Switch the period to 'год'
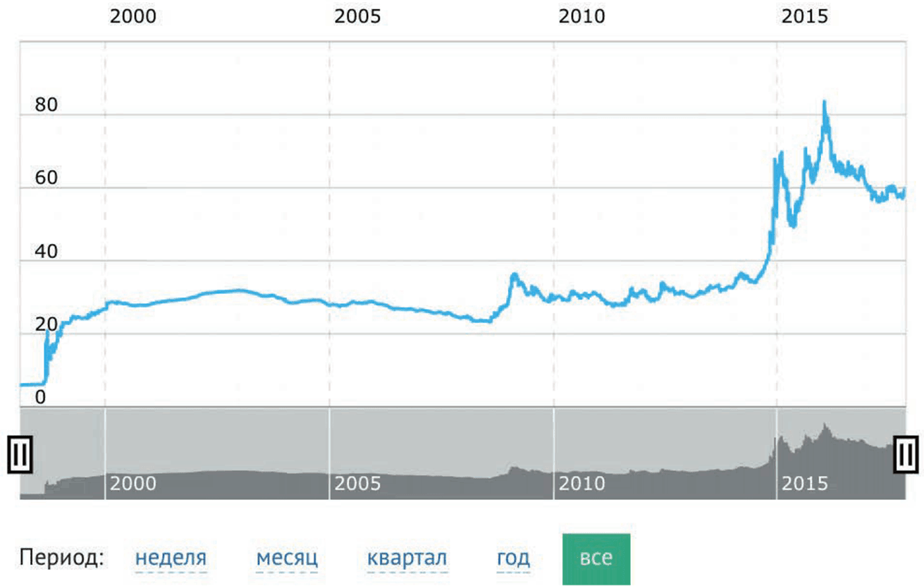The image size is (924, 586). pos(517,559)
